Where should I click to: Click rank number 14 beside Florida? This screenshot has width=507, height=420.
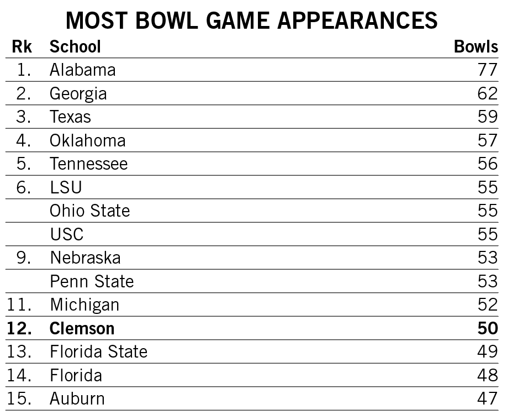19,375
